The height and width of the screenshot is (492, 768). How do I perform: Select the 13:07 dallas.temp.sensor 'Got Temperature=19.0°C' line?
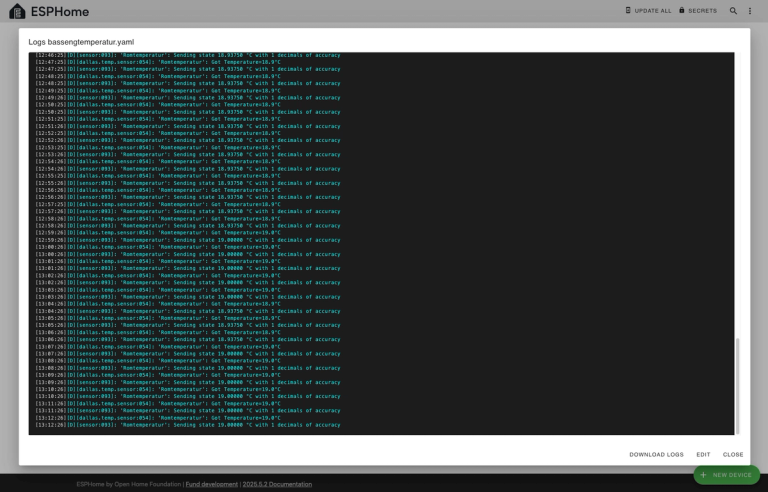click(158, 346)
